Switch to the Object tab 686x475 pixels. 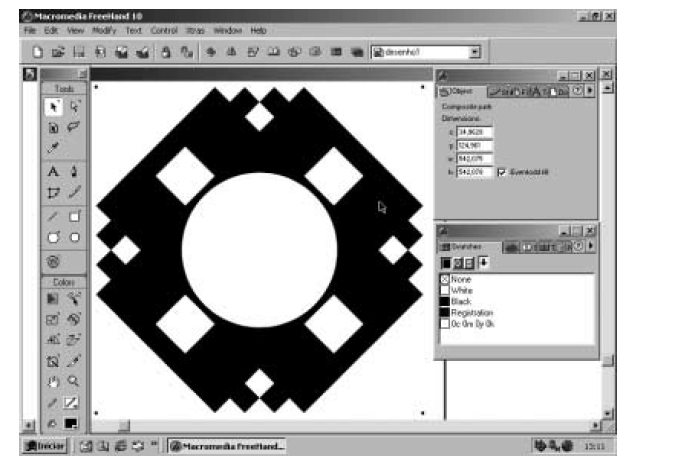point(461,91)
